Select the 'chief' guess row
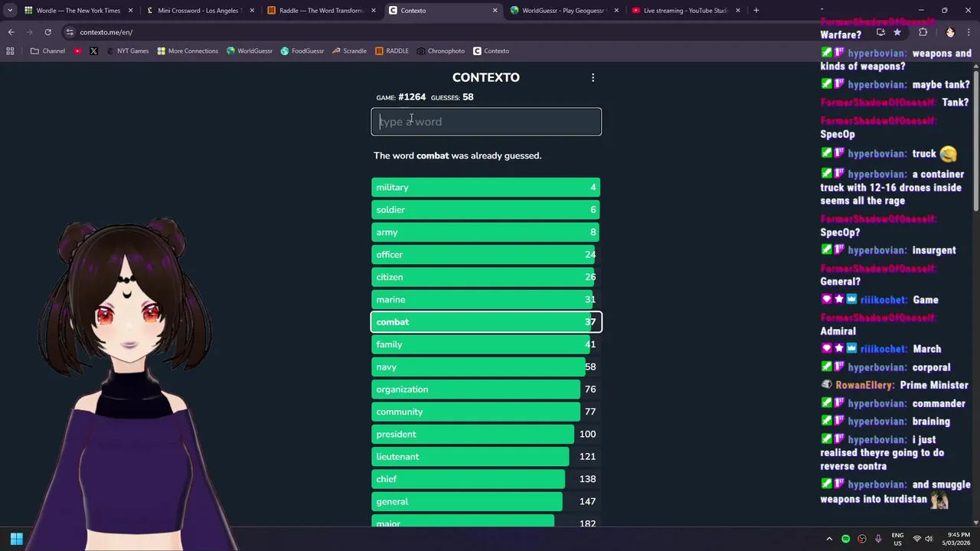The height and width of the screenshot is (551, 980). tap(486, 479)
